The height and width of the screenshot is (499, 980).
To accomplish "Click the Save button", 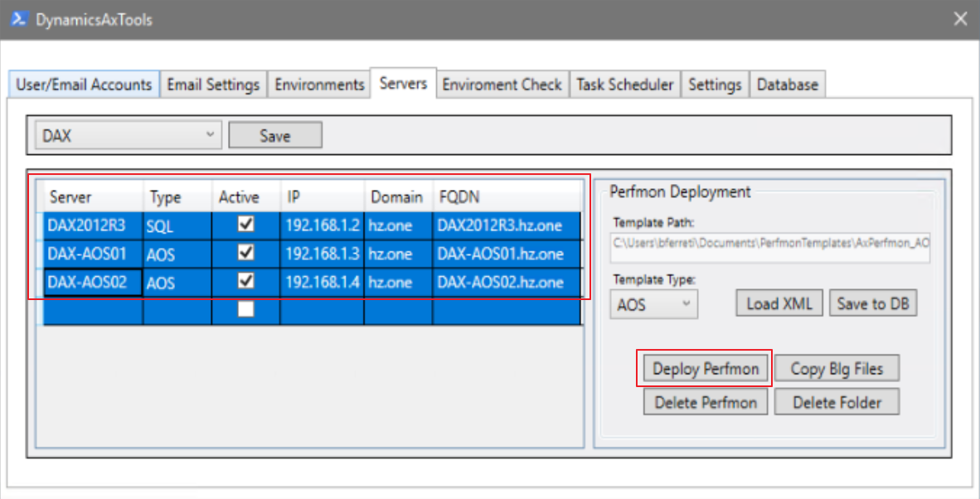I will tap(275, 135).
